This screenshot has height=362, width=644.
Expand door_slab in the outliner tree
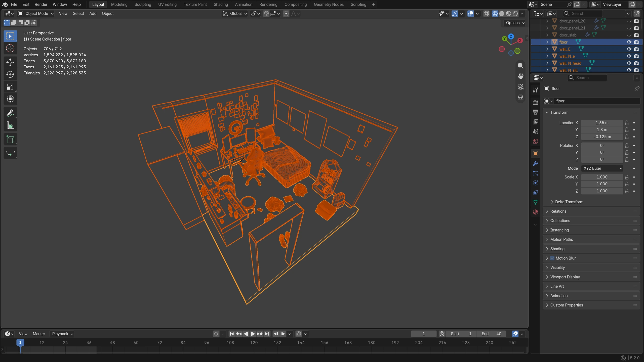pyautogui.click(x=547, y=35)
